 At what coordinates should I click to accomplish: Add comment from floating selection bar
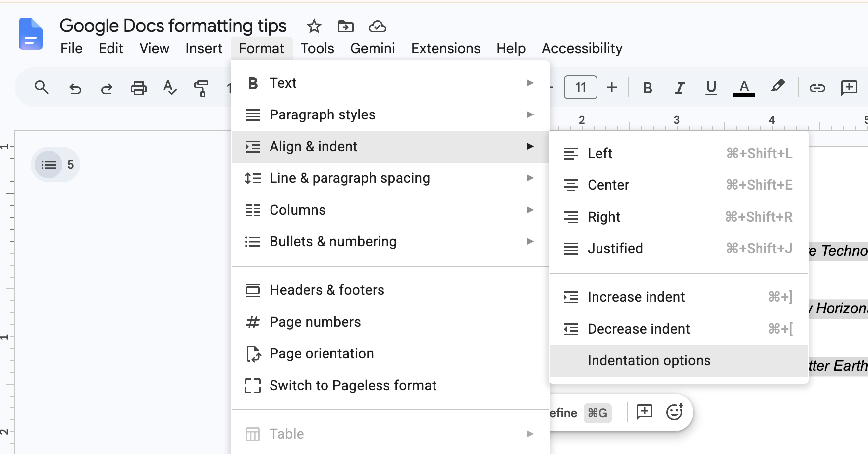tap(644, 412)
